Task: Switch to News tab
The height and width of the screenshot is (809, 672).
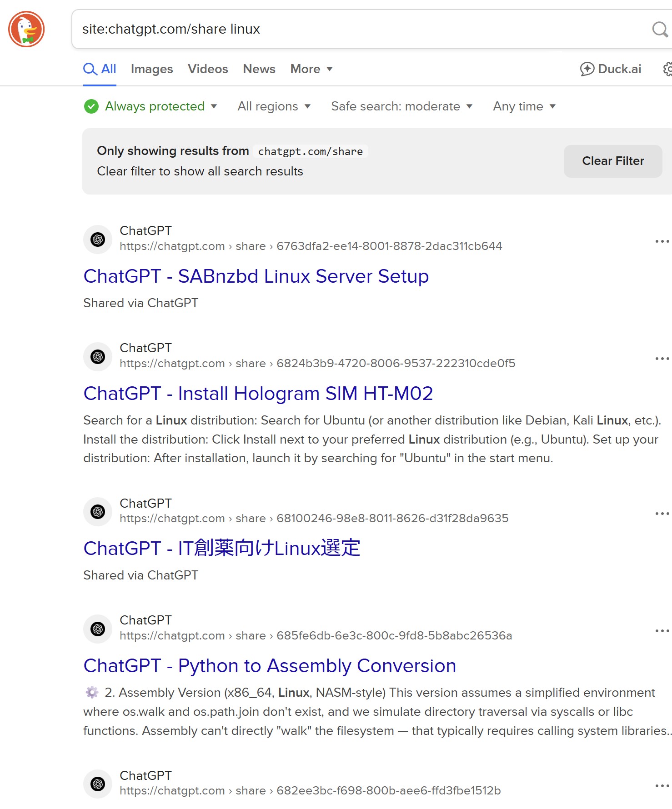Action: coord(259,69)
